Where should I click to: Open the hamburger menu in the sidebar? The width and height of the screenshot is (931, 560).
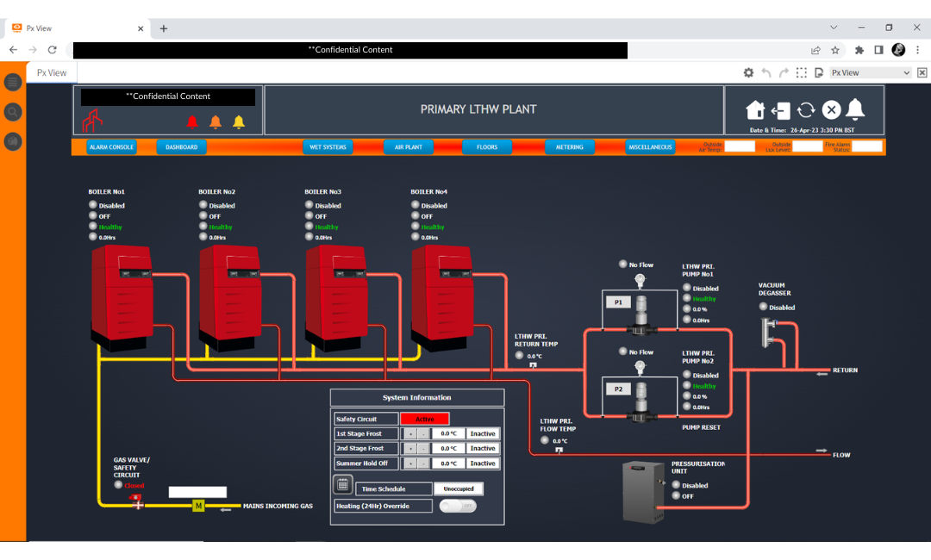click(12, 82)
